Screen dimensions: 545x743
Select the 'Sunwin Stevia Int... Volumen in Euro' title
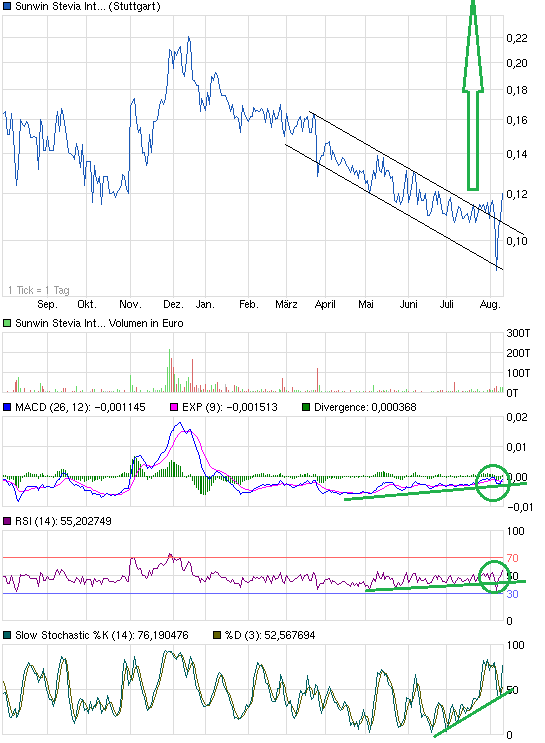tap(99, 323)
